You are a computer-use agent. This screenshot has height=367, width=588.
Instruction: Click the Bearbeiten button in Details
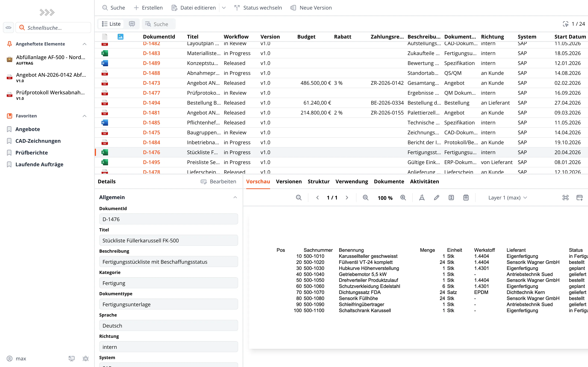218,181
